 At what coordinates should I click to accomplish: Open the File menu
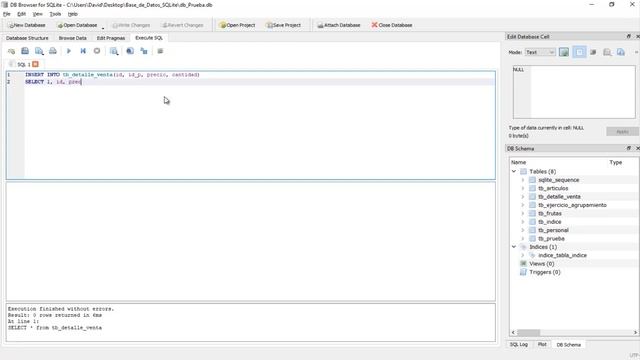(x=7, y=14)
